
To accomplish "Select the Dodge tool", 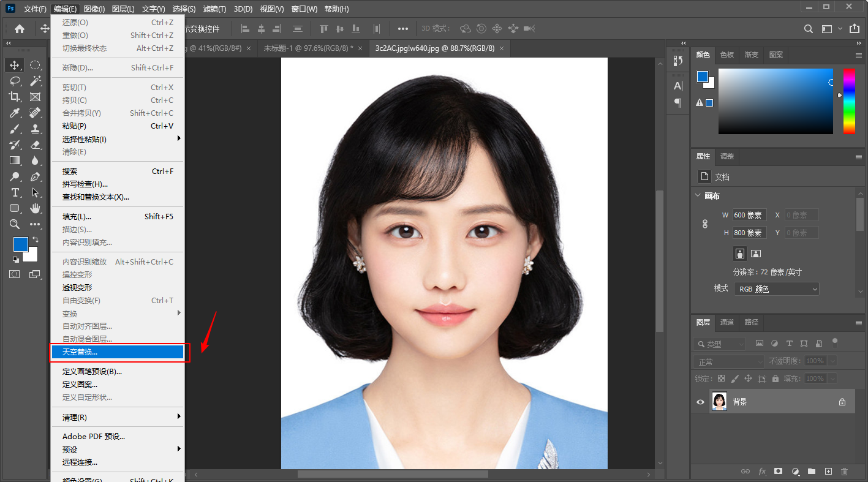I will [15, 176].
